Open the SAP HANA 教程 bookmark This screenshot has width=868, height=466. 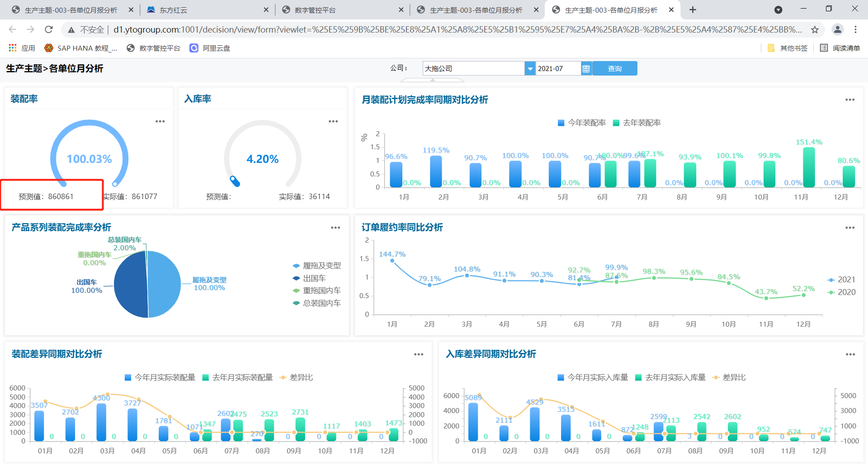pos(81,48)
